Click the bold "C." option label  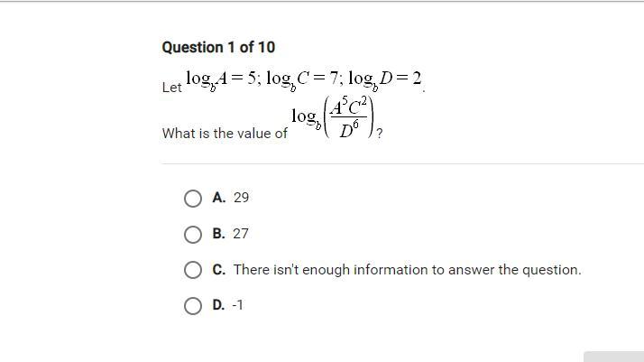[219, 270]
